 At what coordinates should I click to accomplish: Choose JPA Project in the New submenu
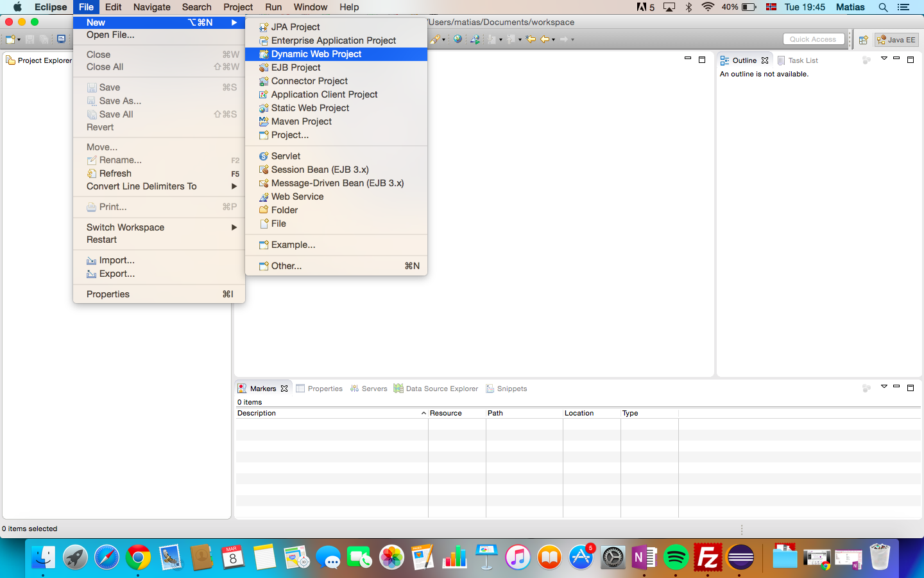(x=336, y=27)
